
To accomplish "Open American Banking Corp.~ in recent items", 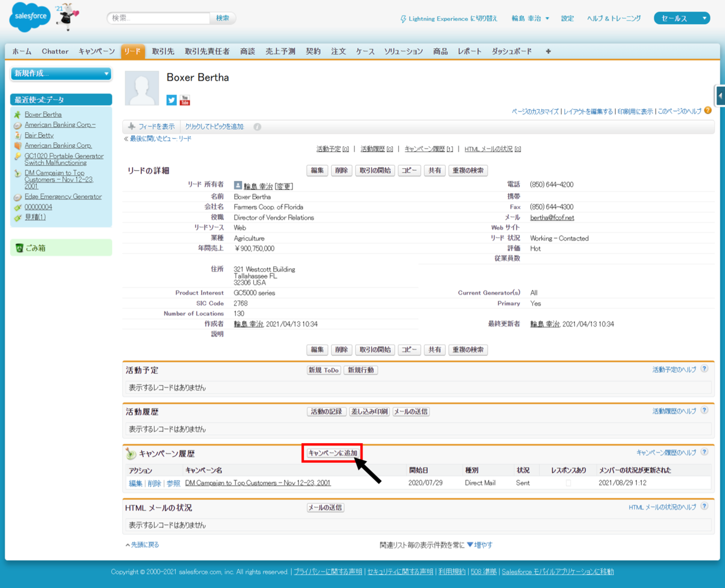I will click(x=60, y=124).
